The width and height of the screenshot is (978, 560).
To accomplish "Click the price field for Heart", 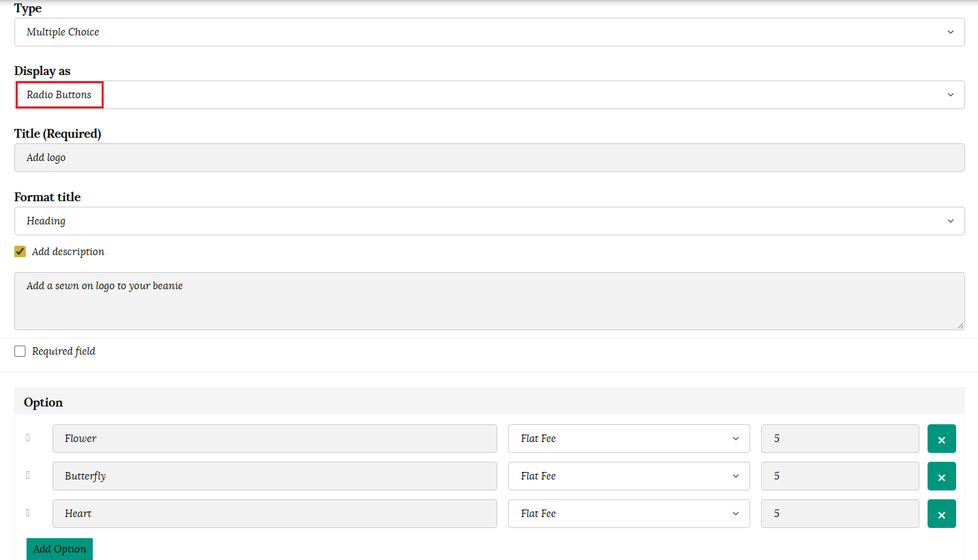I will tap(840, 514).
